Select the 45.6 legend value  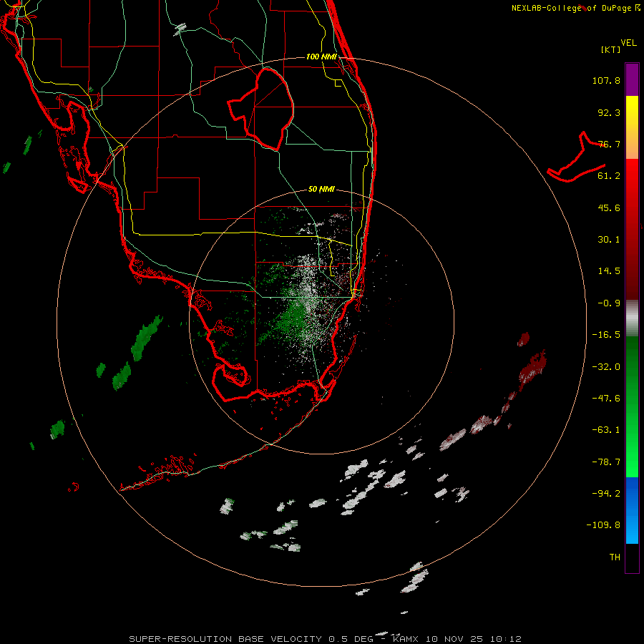click(x=609, y=208)
